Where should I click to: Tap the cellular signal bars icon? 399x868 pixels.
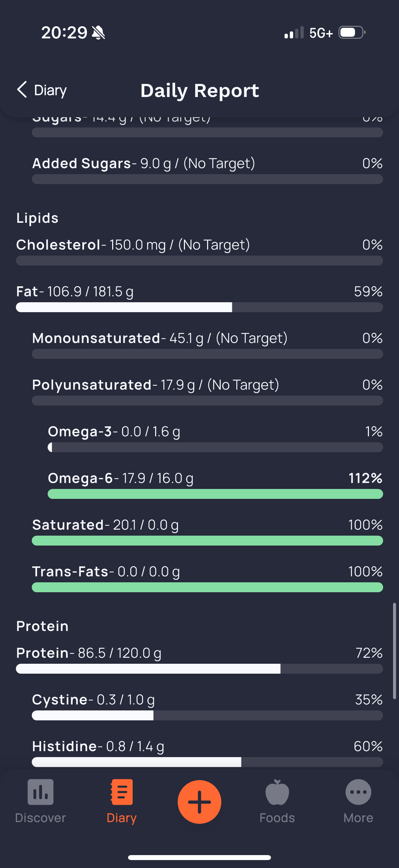click(294, 33)
